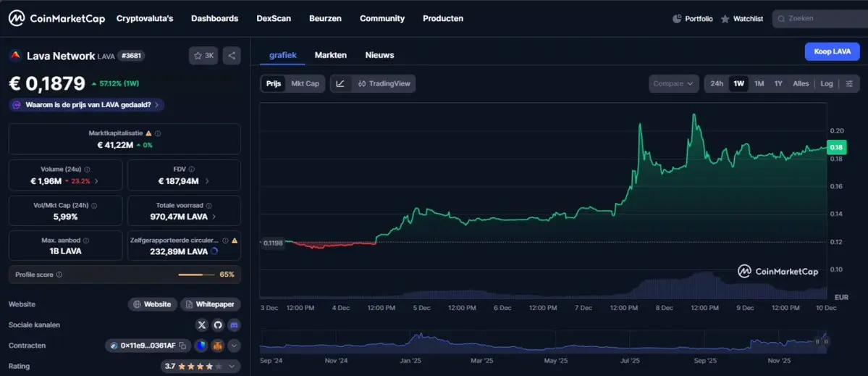The image size is (868, 376).
Task: Focus the Zoeken search field
Action: [820, 19]
